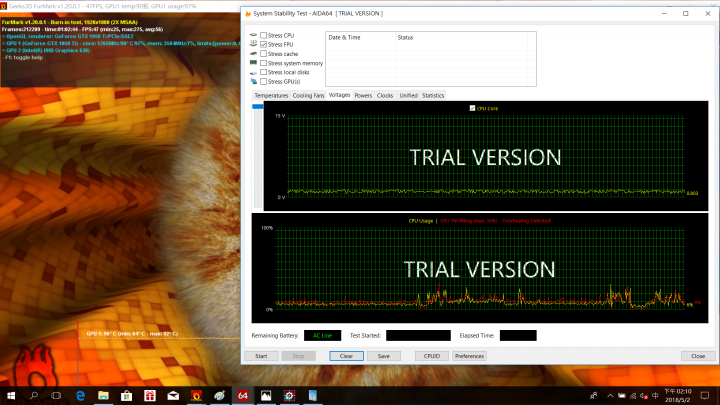The width and height of the screenshot is (720, 405).
Task: Open the taskbar clock and date
Action: coord(678,395)
